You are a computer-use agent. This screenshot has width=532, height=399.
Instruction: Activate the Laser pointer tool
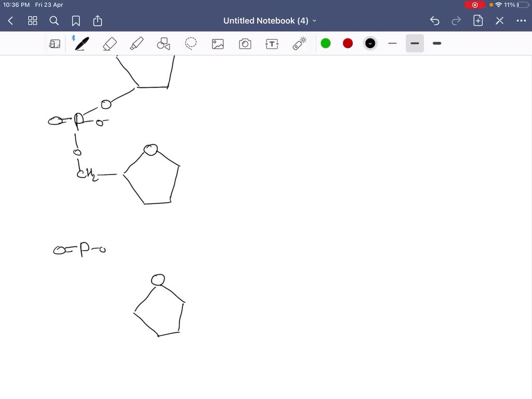(x=300, y=44)
